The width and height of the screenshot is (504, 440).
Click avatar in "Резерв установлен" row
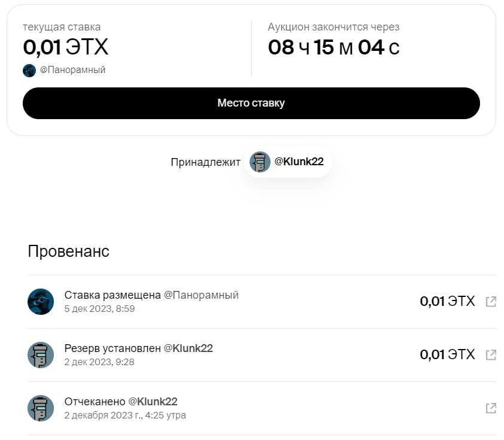[41, 354]
